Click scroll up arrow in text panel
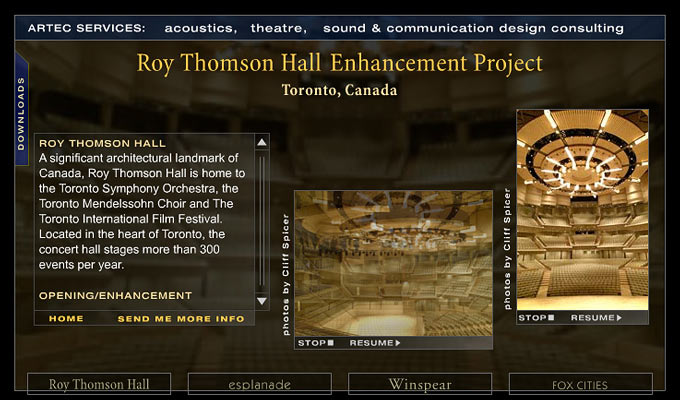The width and height of the screenshot is (680, 400). click(262, 142)
